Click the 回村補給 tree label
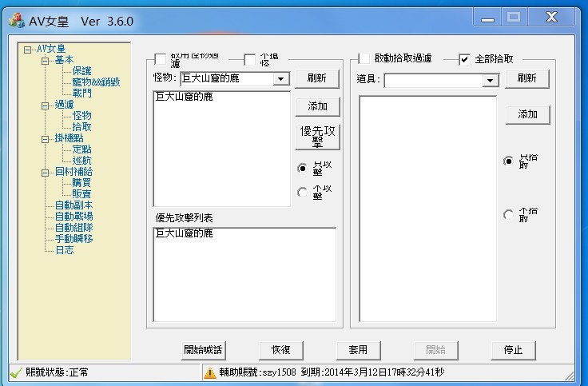The width and height of the screenshot is (588, 386). (73, 172)
